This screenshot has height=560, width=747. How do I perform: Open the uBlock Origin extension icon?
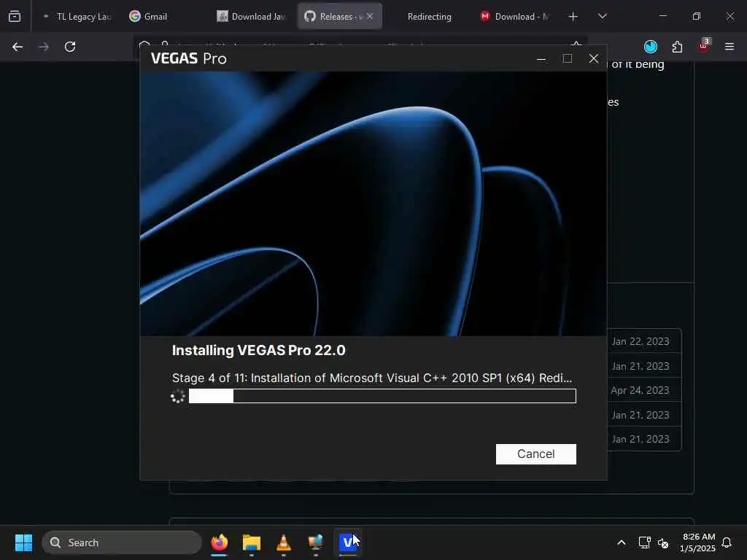pos(704,46)
